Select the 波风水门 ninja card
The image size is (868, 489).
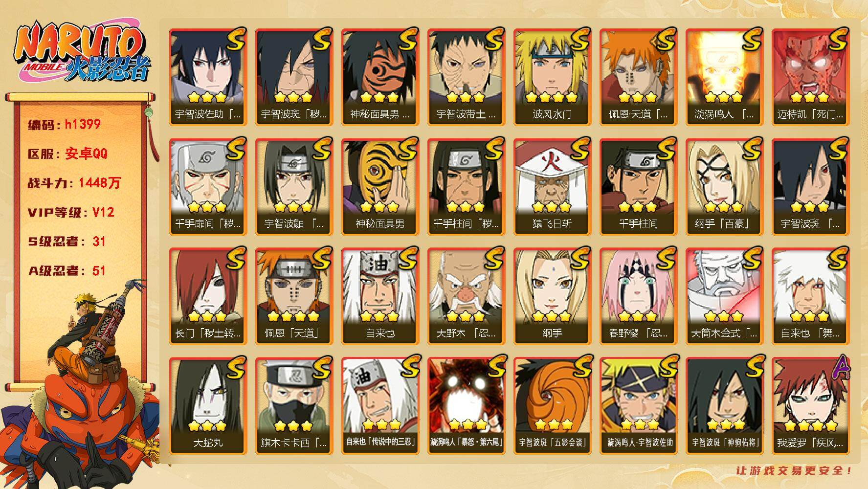552,77
